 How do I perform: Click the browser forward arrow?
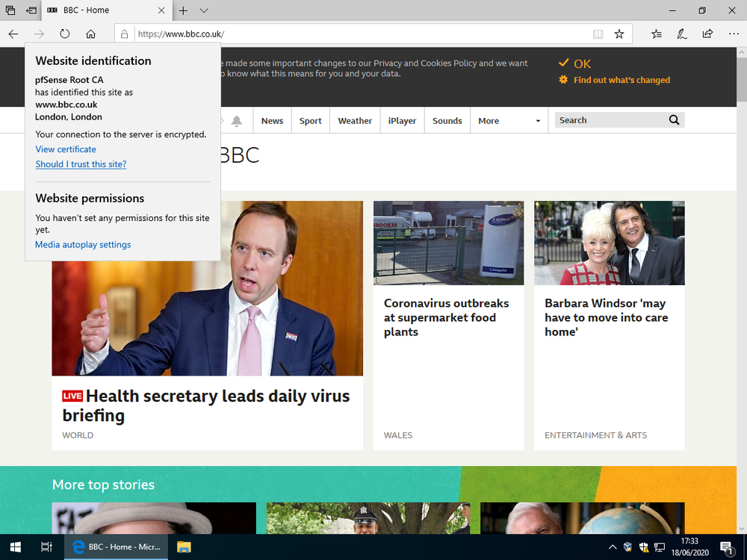[39, 34]
